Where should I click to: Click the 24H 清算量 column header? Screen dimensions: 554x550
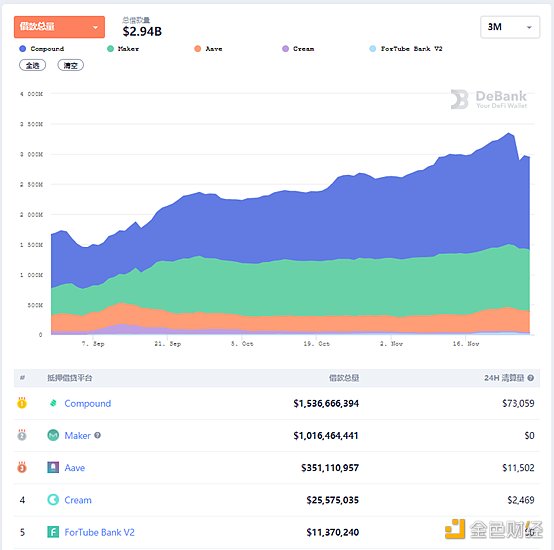click(504, 378)
